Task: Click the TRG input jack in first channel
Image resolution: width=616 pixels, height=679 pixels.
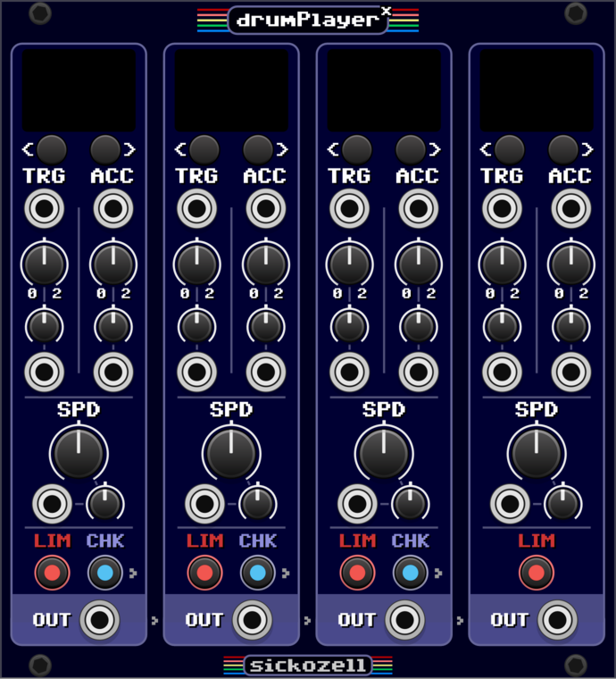Action: (44, 209)
